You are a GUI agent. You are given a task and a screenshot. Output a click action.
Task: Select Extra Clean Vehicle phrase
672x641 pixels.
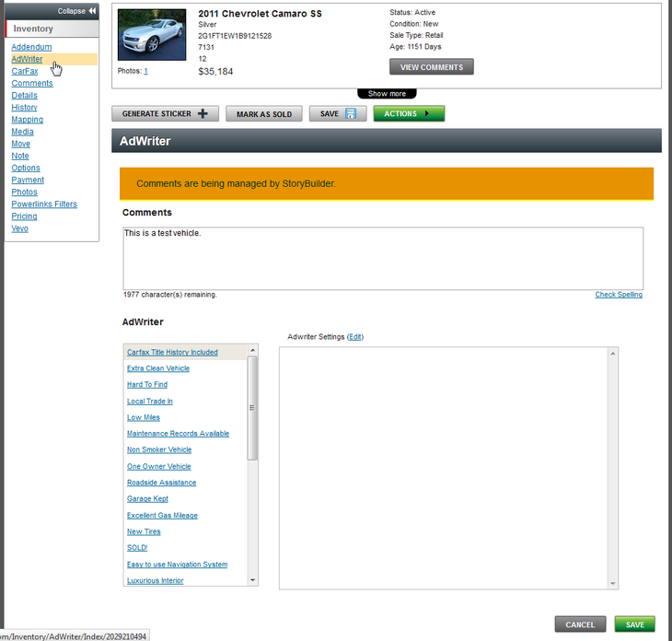(x=158, y=368)
